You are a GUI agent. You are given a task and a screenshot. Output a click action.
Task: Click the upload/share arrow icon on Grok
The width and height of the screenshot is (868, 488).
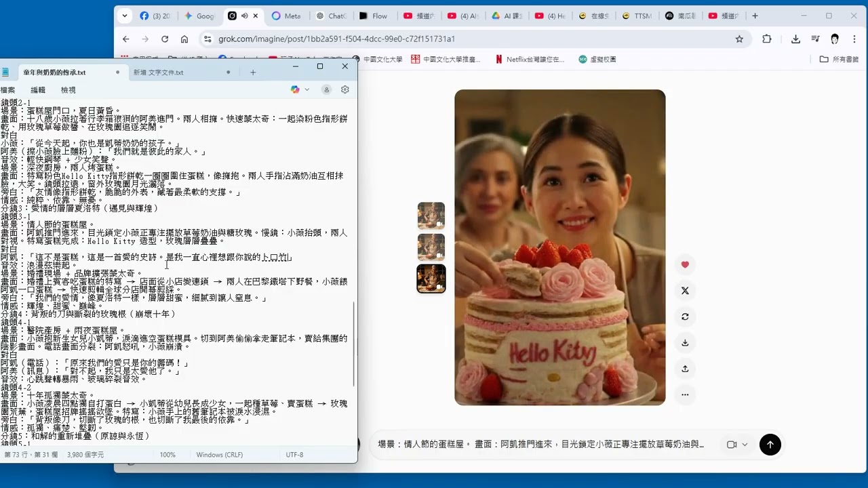(685, 369)
